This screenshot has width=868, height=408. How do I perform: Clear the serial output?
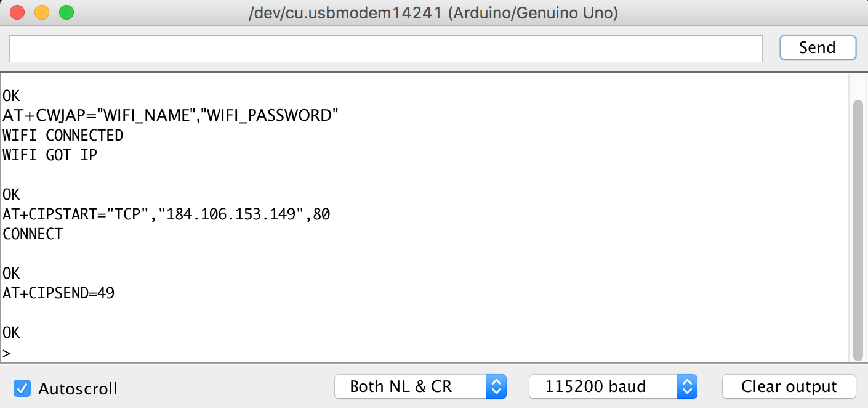[x=789, y=386]
